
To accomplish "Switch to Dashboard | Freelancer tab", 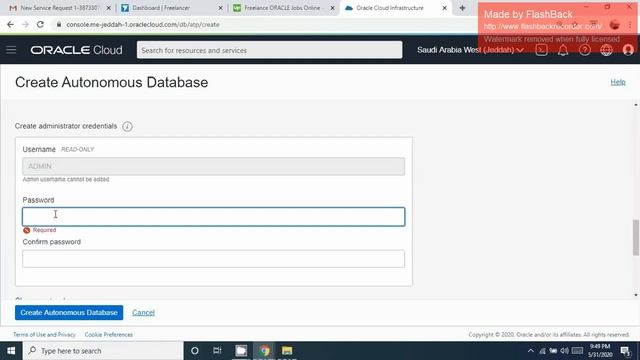I will pyautogui.click(x=171, y=8).
